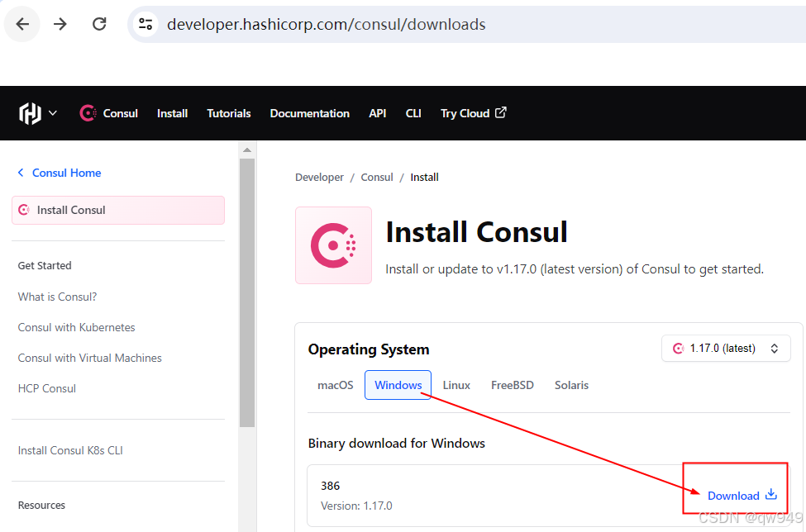Go forward with the browser forward arrow
The height and width of the screenshot is (532, 806).
click(60, 24)
